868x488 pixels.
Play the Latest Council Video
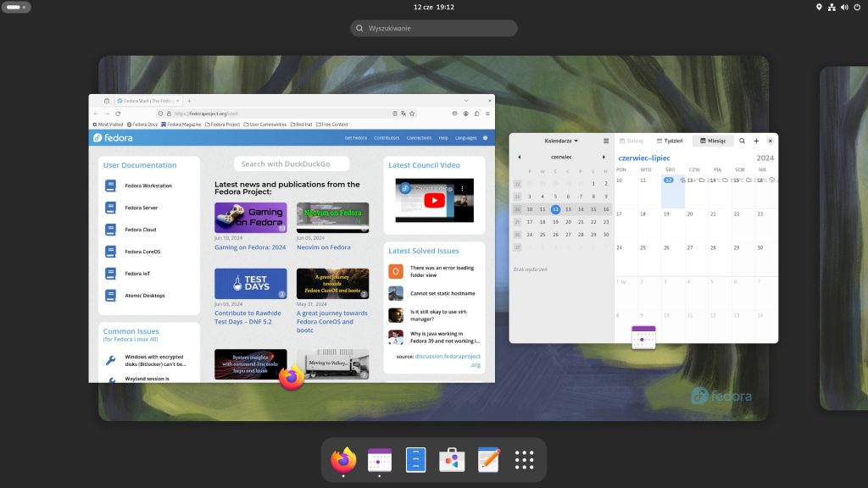tap(433, 201)
